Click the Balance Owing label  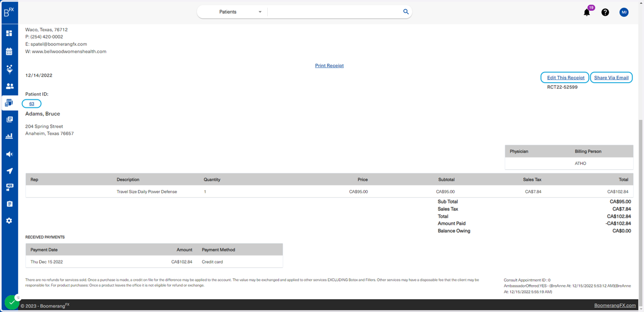point(453,231)
